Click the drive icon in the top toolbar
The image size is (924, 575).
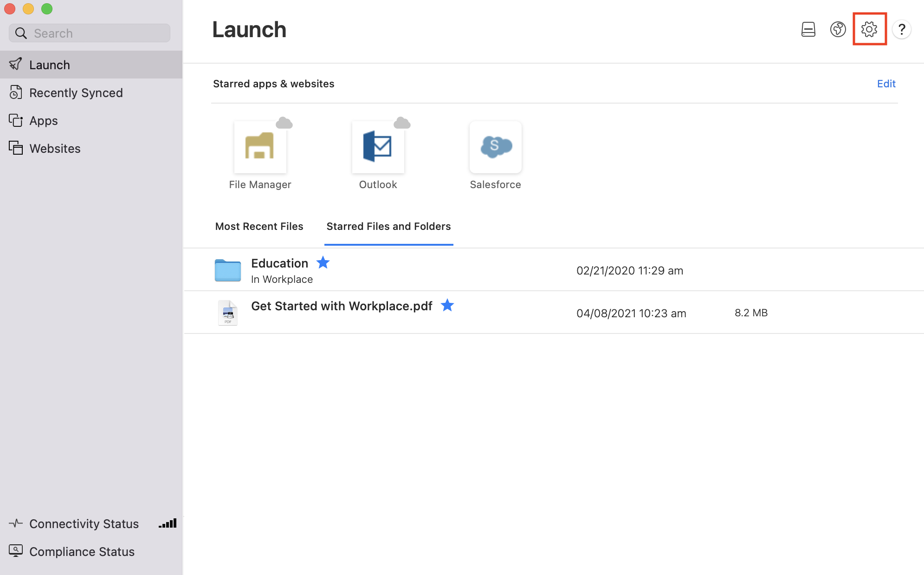click(x=808, y=29)
